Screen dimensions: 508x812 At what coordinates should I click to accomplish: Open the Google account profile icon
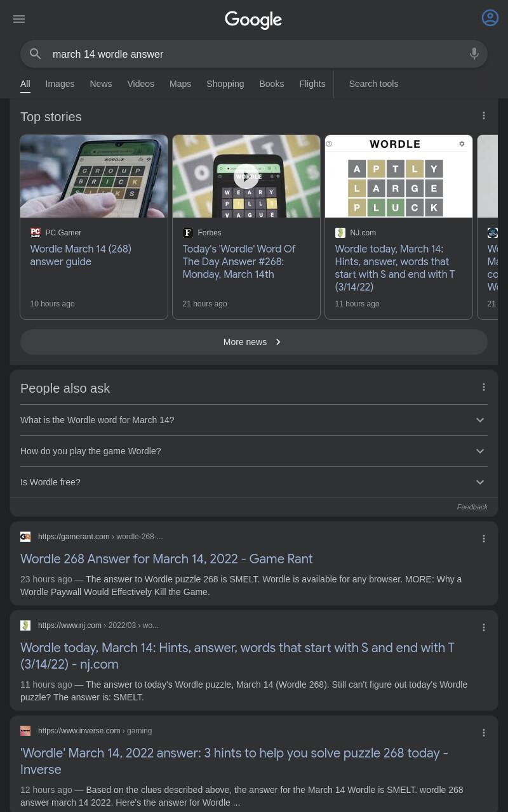coord(490,18)
